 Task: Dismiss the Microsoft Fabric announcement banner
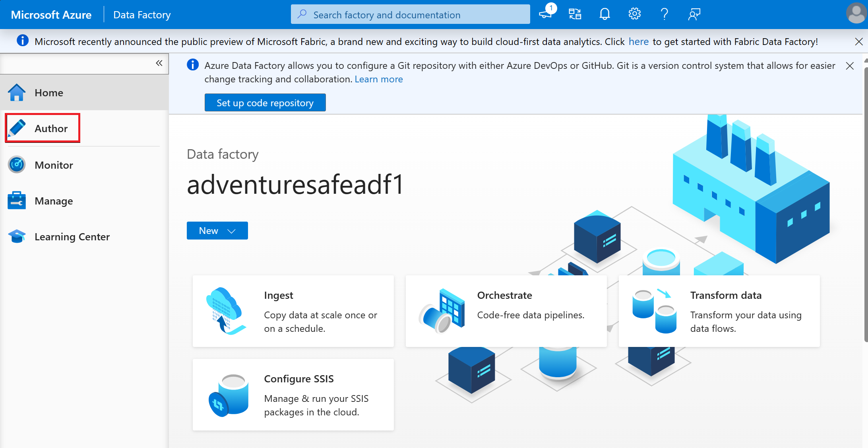click(x=859, y=42)
